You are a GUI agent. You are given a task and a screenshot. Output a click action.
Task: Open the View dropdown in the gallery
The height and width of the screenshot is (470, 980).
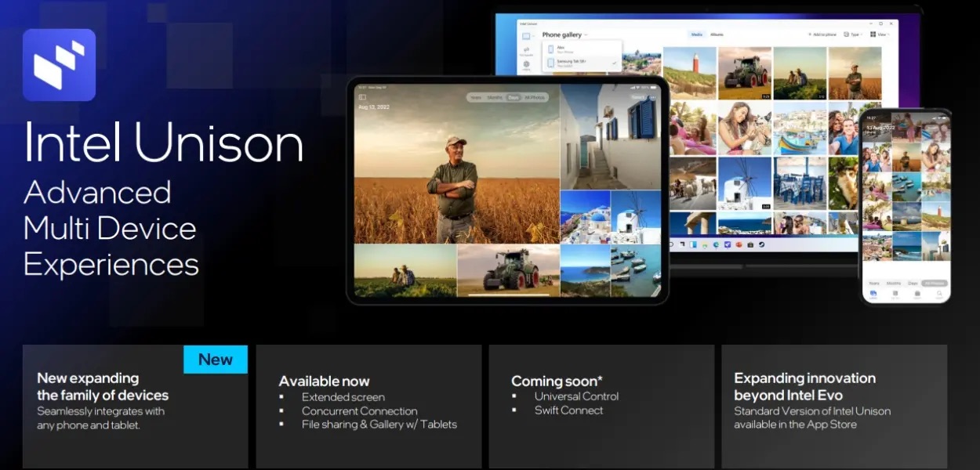883,34
